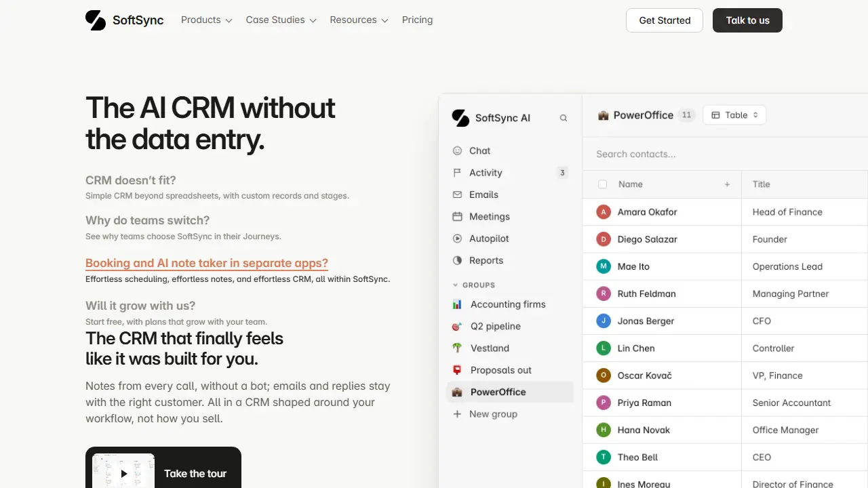
Task: Open the Case Studies dropdown
Action: [281, 20]
